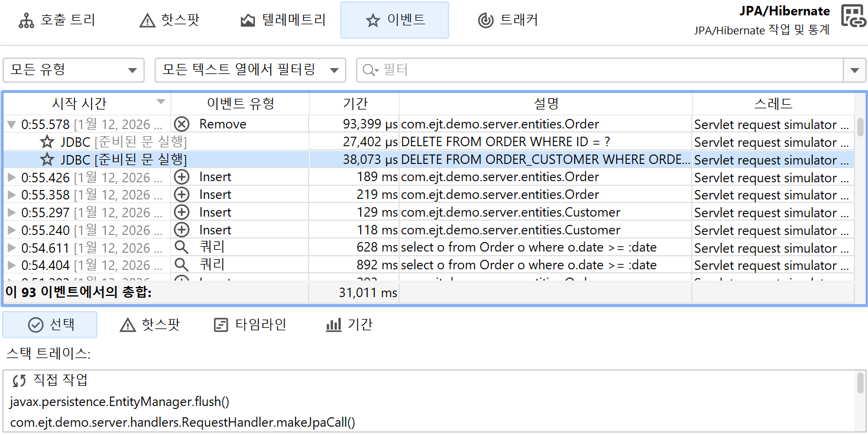Go to the 텔레메트리 tab
868x435 pixels.
283,20
